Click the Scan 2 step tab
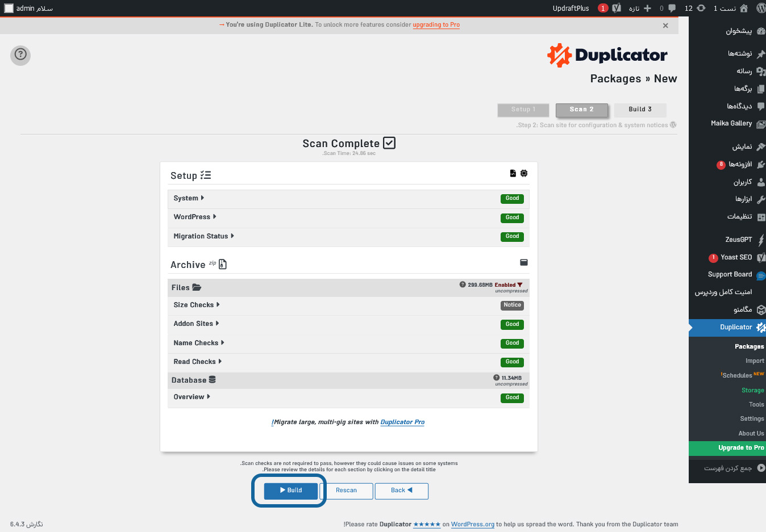Image resolution: width=766 pixels, height=532 pixels. pos(581,110)
